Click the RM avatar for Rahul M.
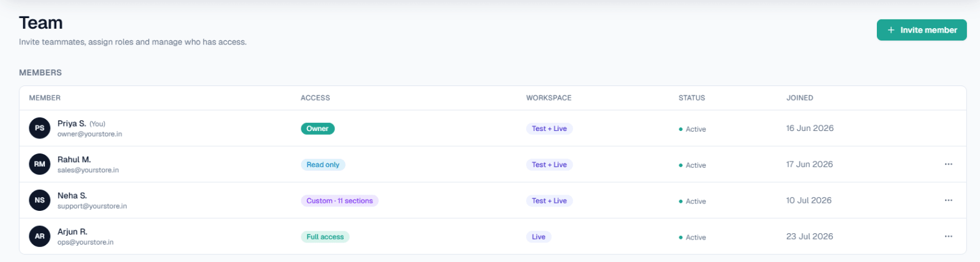The width and height of the screenshot is (980, 262). (39, 165)
